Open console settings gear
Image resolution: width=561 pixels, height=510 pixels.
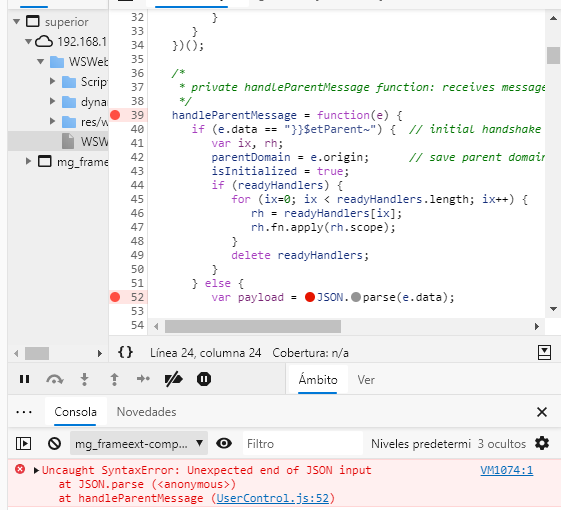click(x=542, y=443)
